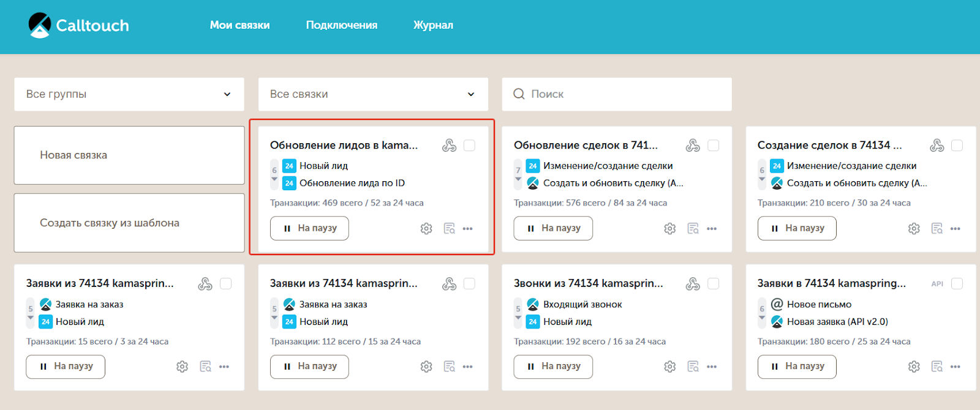This screenshot has width=980, height=410.
Task: Tick checkbox on card with 112 transactions
Action: (469, 284)
